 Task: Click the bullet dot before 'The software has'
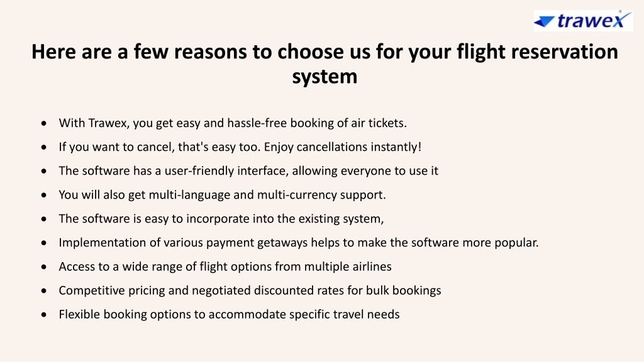(x=44, y=171)
